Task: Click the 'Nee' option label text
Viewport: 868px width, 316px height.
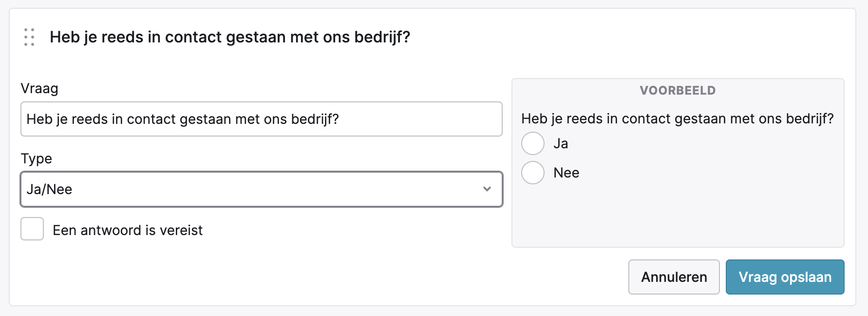Action: point(566,173)
